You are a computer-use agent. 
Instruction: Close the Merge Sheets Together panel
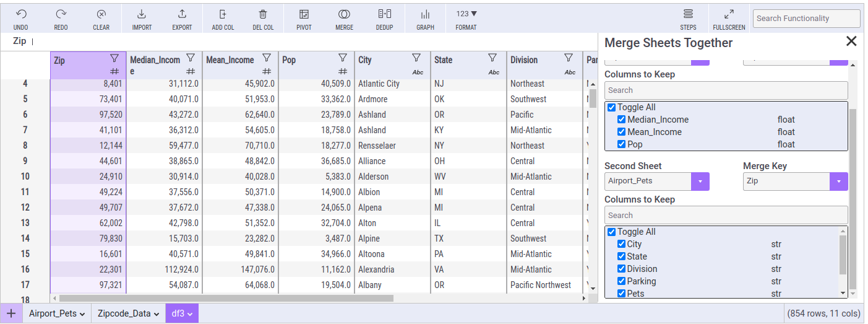(851, 42)
